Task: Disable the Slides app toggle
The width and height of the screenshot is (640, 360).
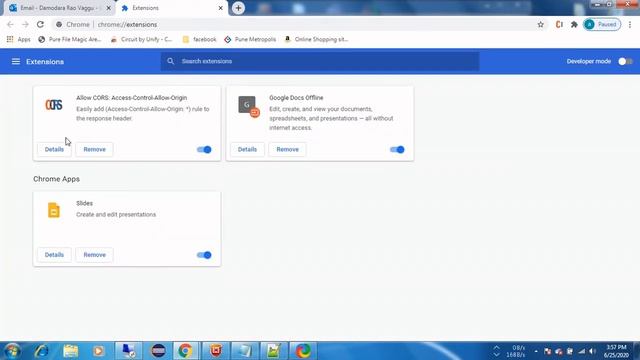Action: coord(204,255)
